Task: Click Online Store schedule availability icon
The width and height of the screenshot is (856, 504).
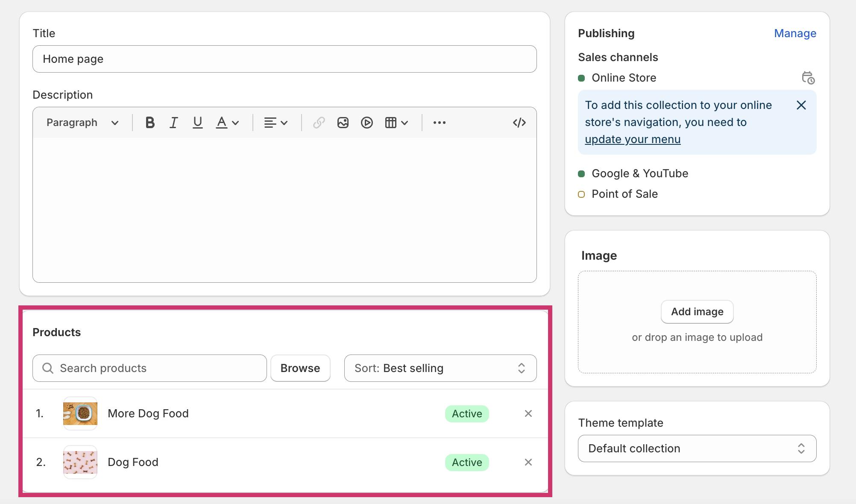Action: coord(808,78)
